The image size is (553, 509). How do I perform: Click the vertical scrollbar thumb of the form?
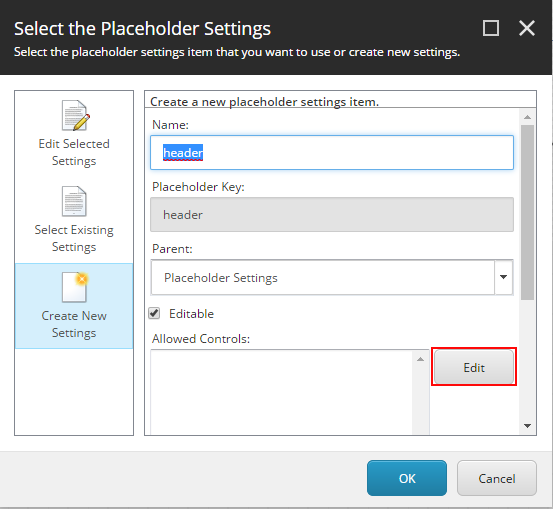point(527,212)
